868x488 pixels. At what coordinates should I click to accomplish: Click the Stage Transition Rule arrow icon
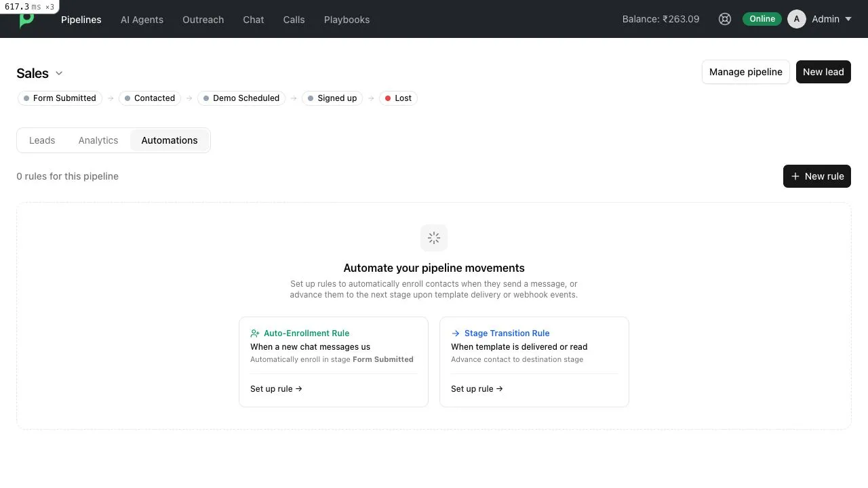(x=456, y=333)
